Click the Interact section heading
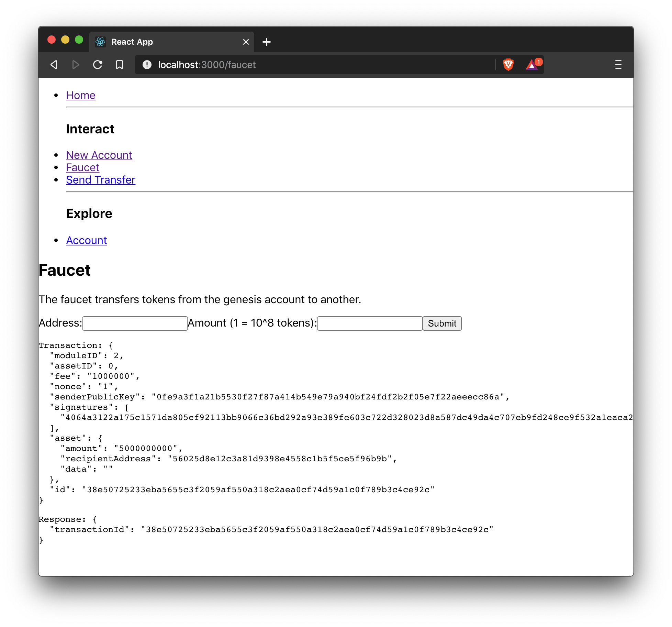The image size is (672, 627). point(90,129)
